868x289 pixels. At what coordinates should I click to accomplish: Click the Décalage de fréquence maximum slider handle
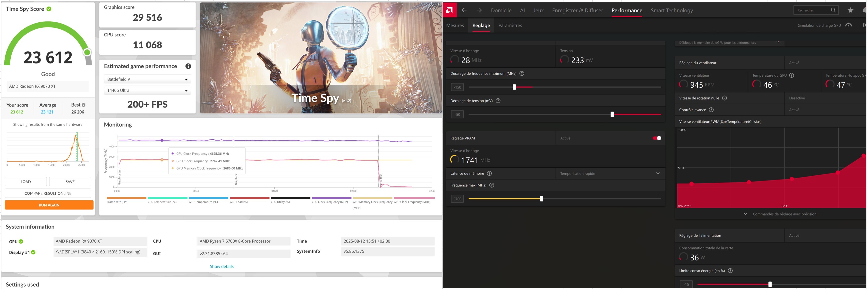pyautogui.click(x=514, y=87)
